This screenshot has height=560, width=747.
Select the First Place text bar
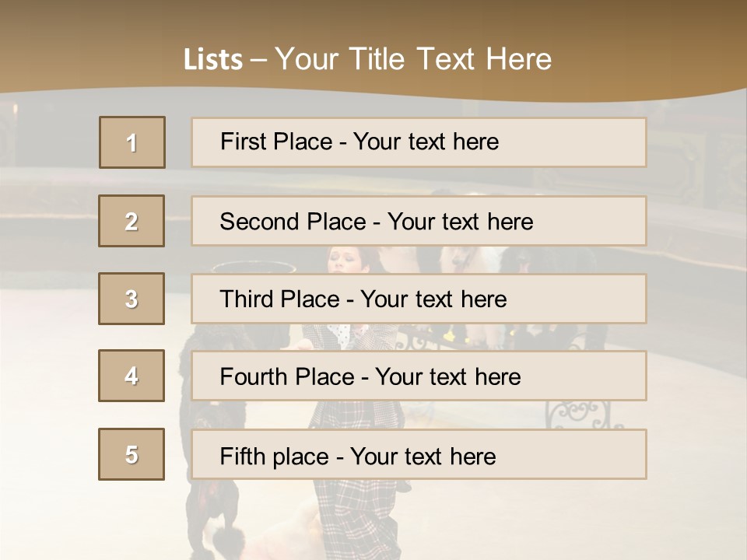419,142
